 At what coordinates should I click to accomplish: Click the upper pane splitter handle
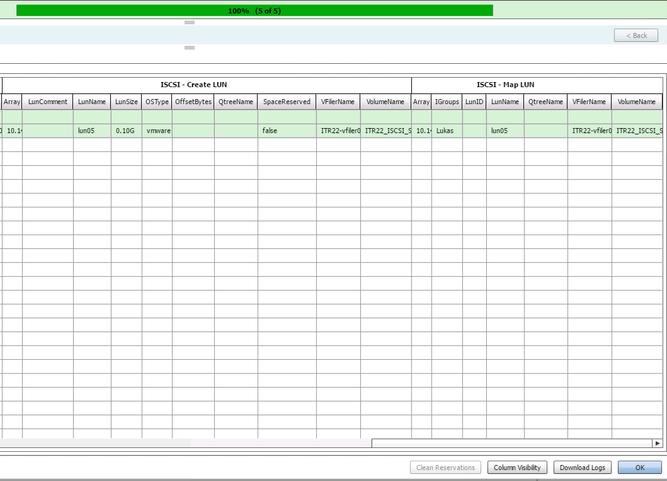pos(190,22)
